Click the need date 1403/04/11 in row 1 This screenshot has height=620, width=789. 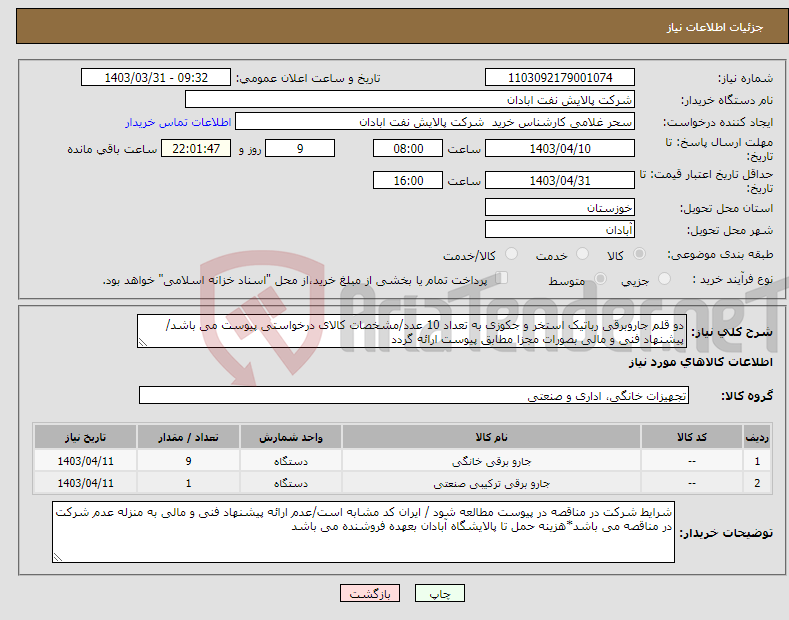(86, 461)
